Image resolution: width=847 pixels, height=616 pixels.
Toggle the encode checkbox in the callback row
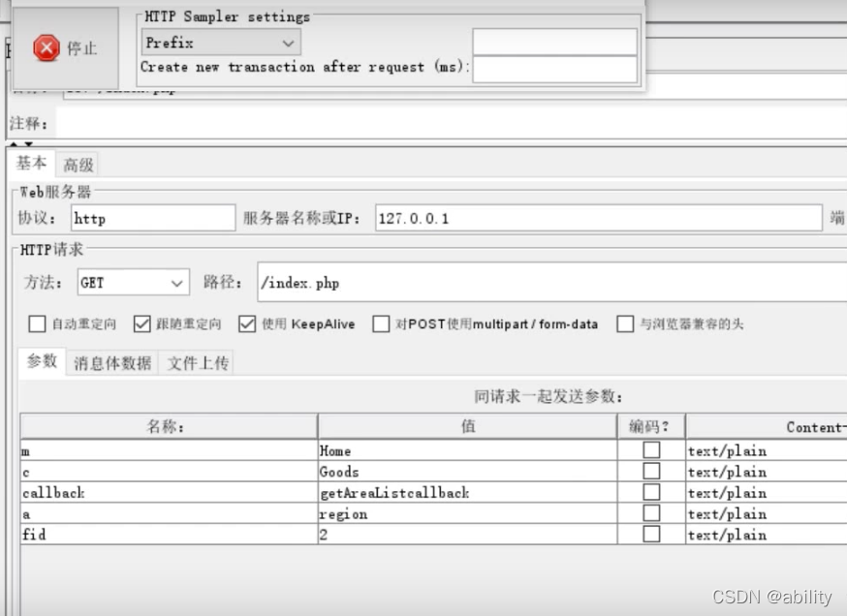pyautogui.click(x=651, y=492)
